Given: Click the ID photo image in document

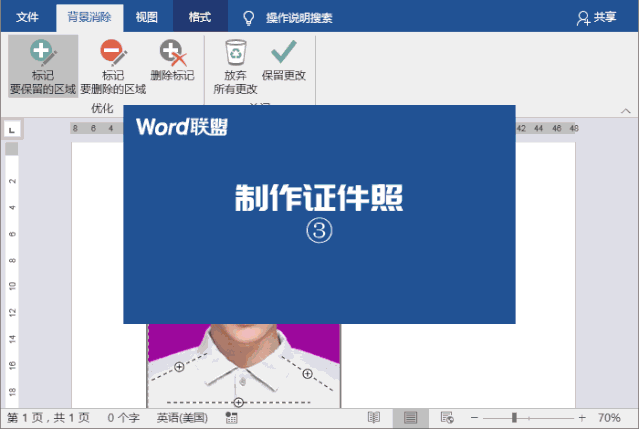Looking at the screenshot, I should click(244, 366).
